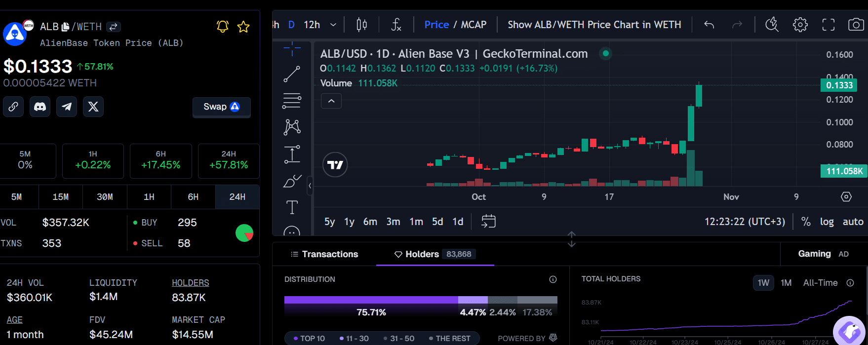Click the chart panel resize handle arrows
This screenshot has width=868, height=345.
571,239
